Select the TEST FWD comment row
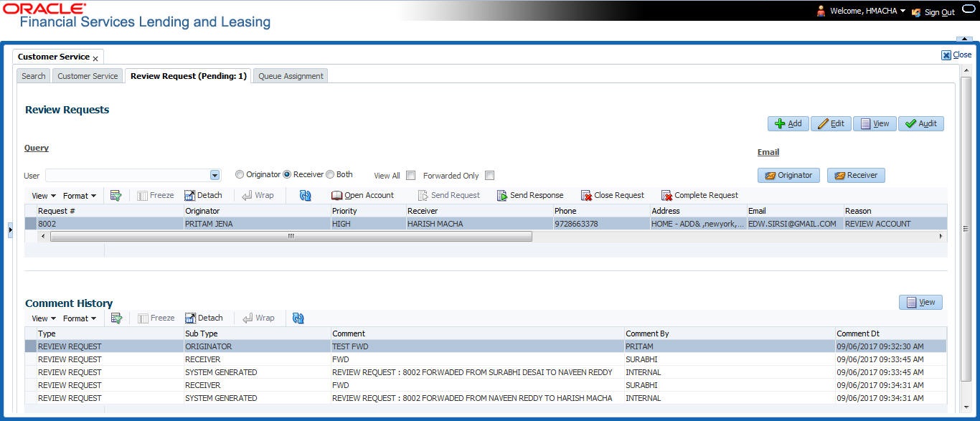 [x=486, y=346]
